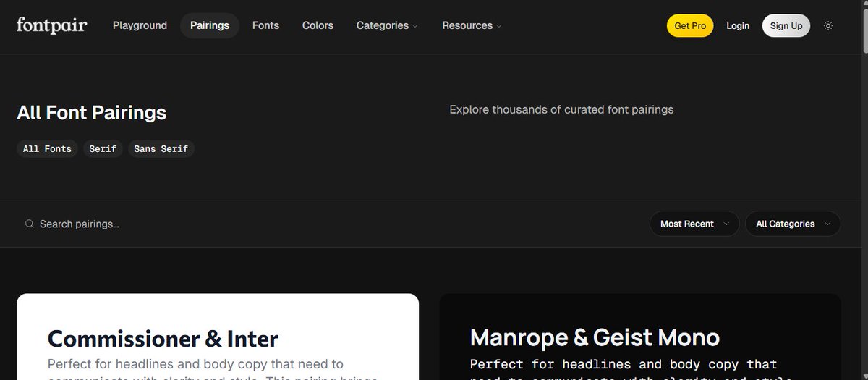Open the Manrope & Geist Mono pairing card
Screen dimensions: 868x380
640,337
